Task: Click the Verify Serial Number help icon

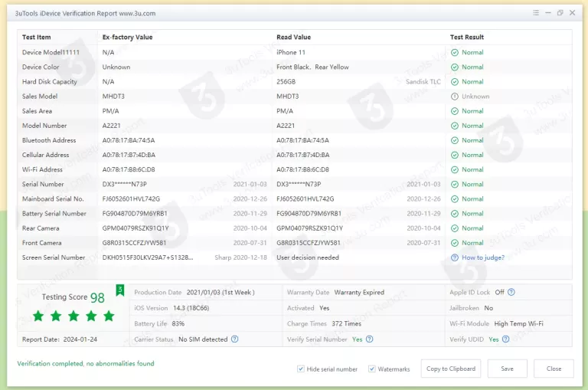Action: point(369,339)
